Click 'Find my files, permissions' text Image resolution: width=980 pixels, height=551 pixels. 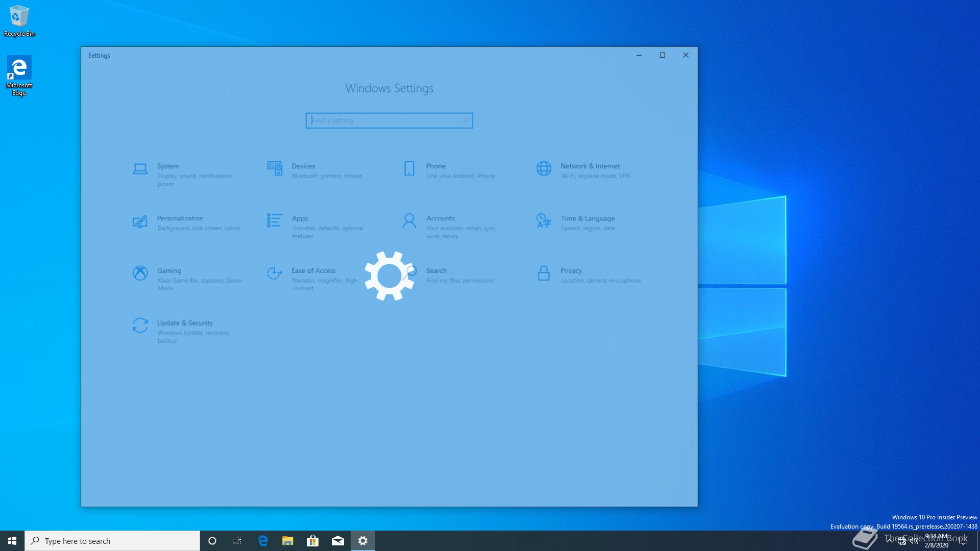click(x=460, y=281)
